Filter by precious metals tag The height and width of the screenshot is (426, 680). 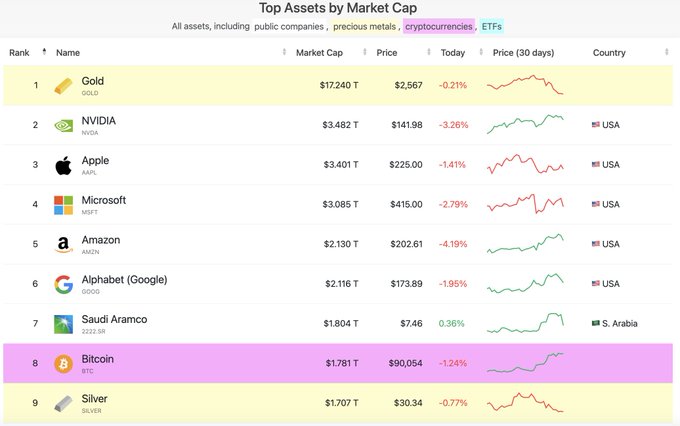coord(364,26)
